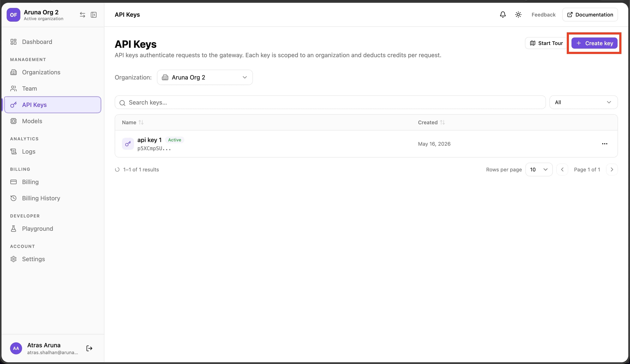Collapse the sidebar panel

[x=94, y=15]
